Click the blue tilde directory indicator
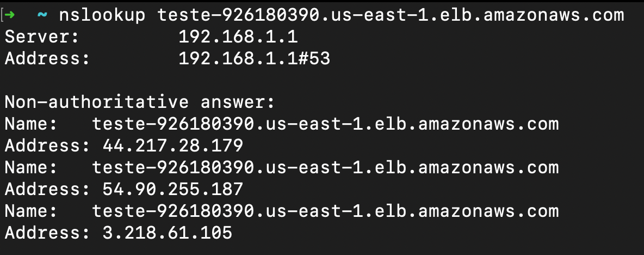 42,15
